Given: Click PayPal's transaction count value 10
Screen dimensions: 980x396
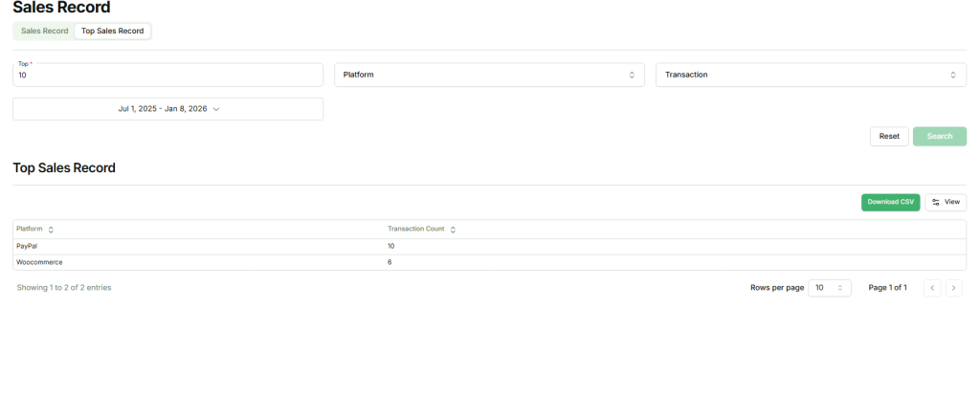Looking at the screenshot, I should point(390,246).
